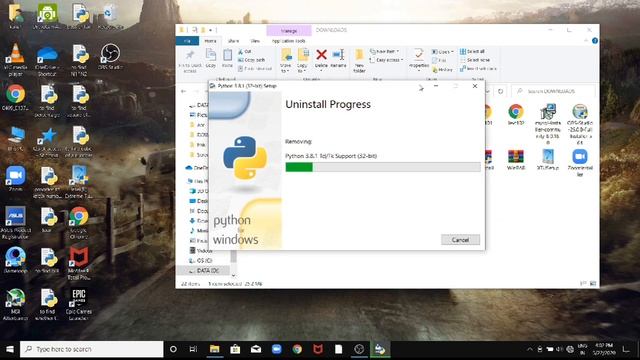Open the Easy access dropdown
The image size is (640, 360).
(x=386, y=60)
